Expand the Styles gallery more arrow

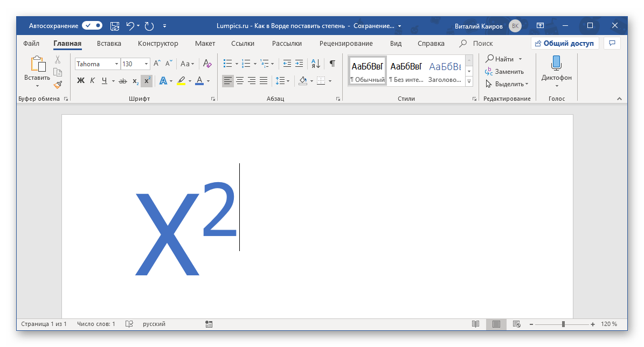(469, 82)
